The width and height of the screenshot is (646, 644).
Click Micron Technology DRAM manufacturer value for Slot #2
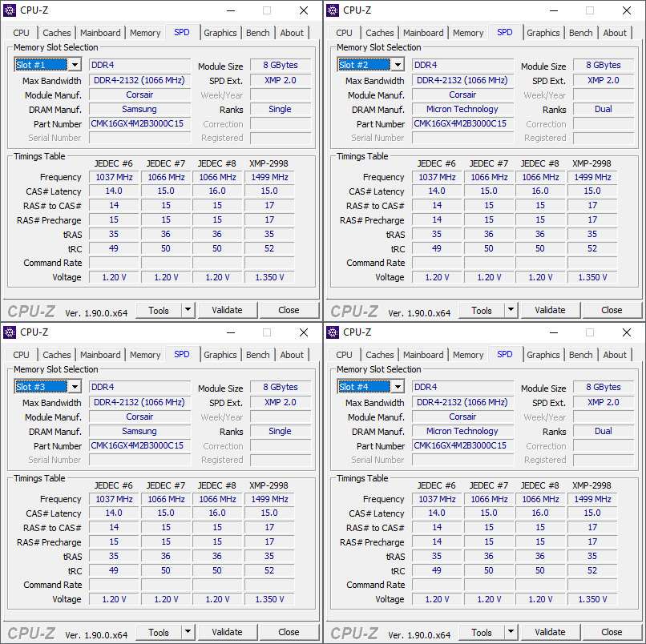tap(463, 109)
